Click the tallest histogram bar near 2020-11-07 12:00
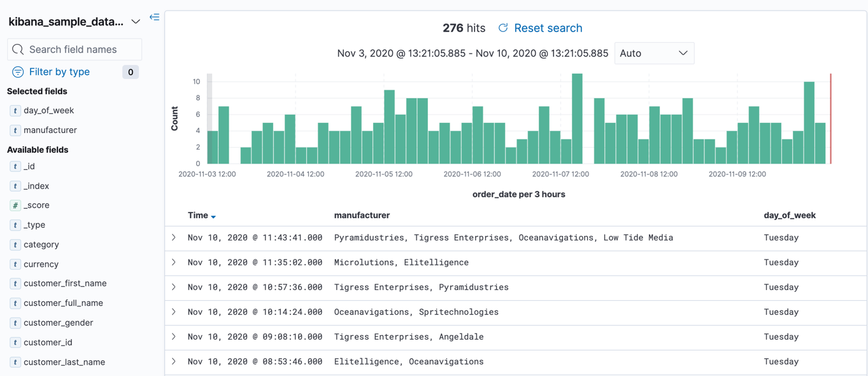Viewport: 868px width, 376px height. (x=577, y=119)
